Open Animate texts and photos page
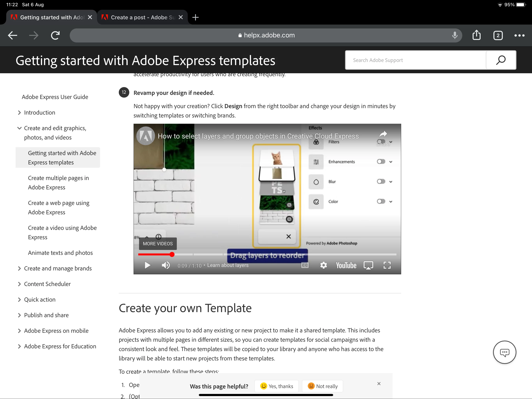Screen dimensions: 532x399 pyautogui.click(x=60, y=253)
